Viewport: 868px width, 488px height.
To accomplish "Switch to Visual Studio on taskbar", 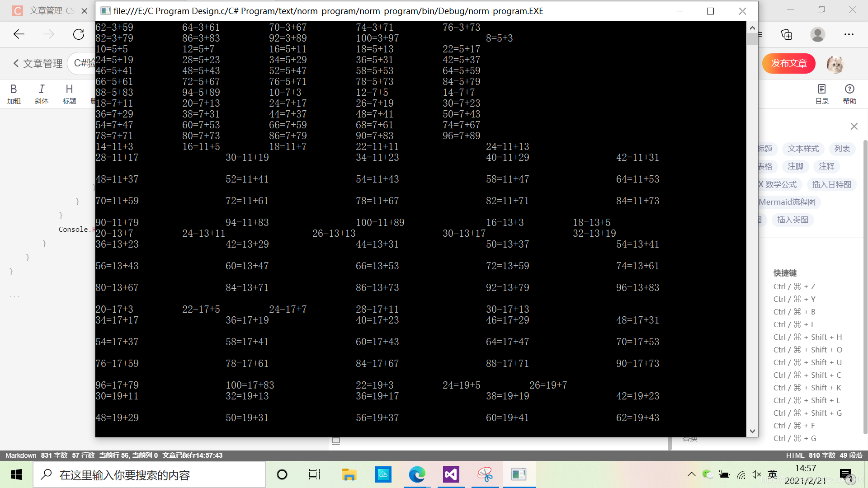I will 451,474.
